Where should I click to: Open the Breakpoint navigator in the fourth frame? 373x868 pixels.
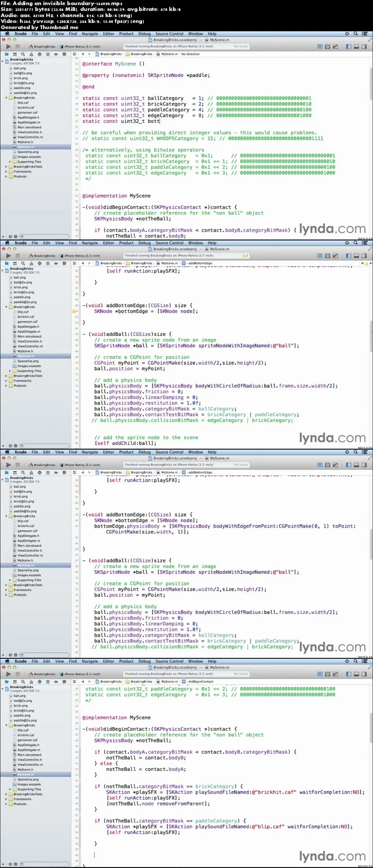56,682
